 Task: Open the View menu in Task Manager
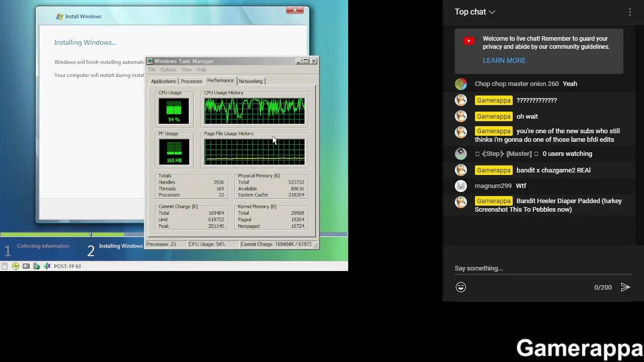tap(186, 69)
